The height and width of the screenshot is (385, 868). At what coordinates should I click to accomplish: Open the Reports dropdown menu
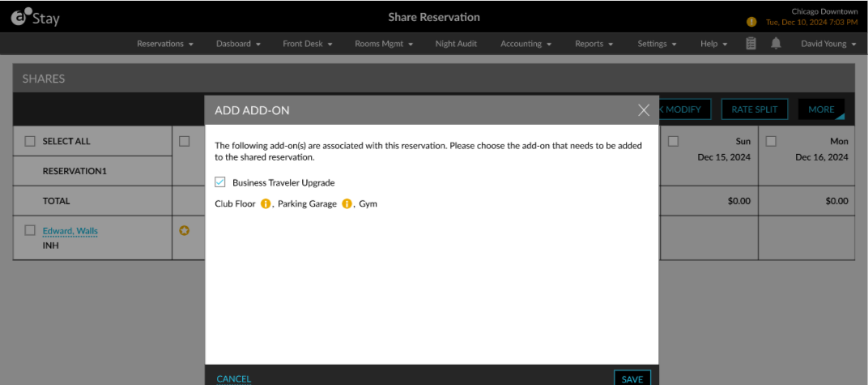(594, 44)
